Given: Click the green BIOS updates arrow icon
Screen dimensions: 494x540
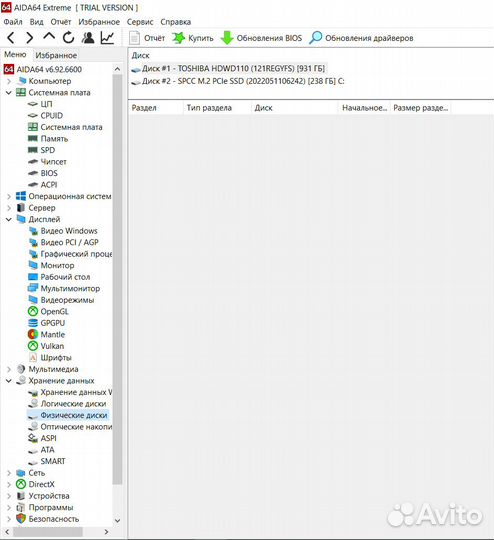Looking at the screenshot, I should 227,38.
